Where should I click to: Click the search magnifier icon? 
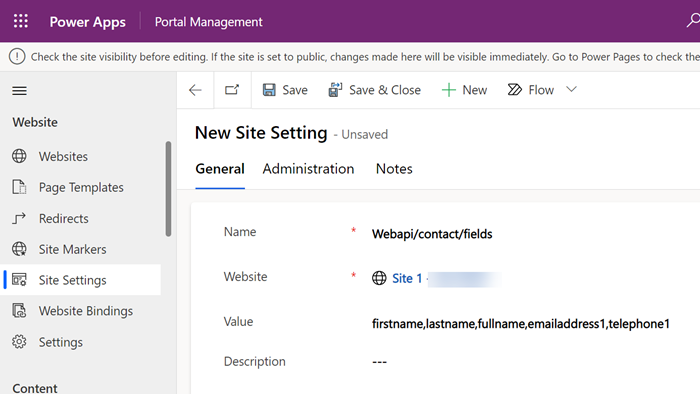[693, 21]
